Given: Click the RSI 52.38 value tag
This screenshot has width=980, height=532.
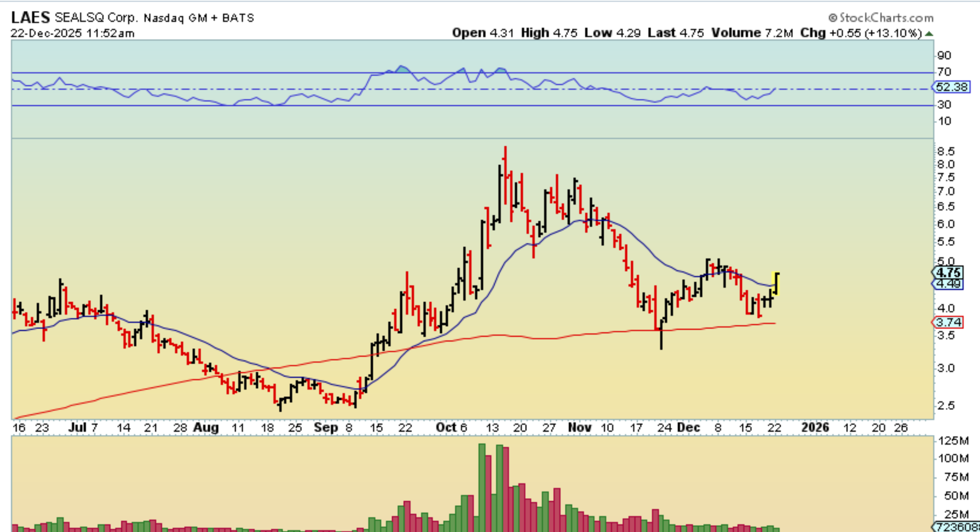Looking at the screenshot, I should (x=951, y=87).
